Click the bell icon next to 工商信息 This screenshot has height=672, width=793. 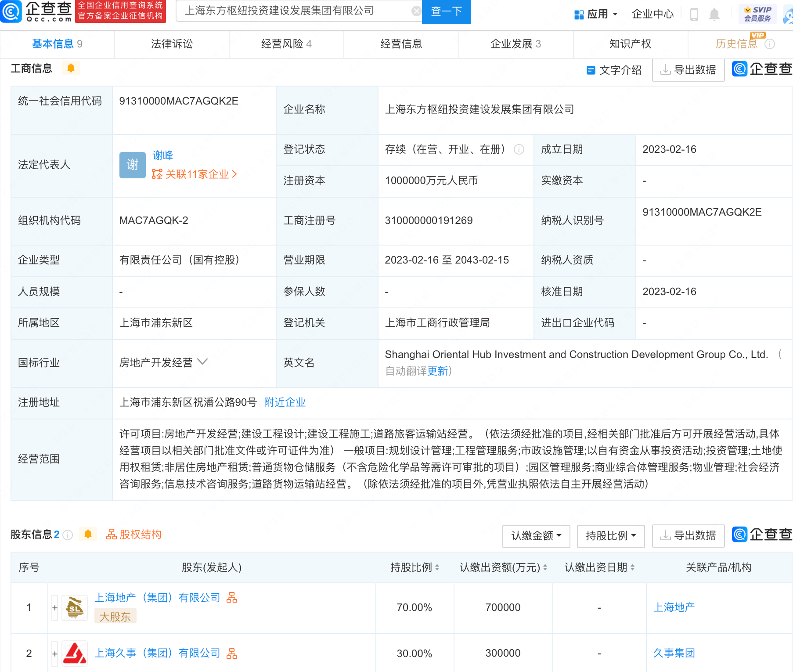(71, 68)
